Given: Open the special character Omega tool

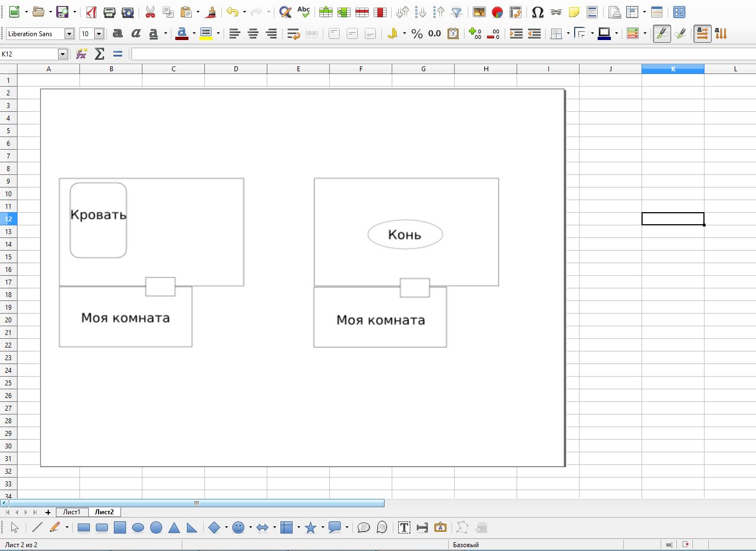Looking at the screenshot, I should point(537,12).
